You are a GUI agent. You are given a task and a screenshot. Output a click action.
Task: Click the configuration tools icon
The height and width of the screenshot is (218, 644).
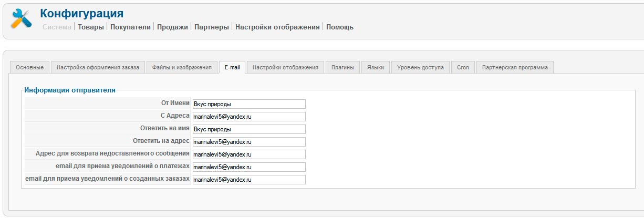(22, 19)
